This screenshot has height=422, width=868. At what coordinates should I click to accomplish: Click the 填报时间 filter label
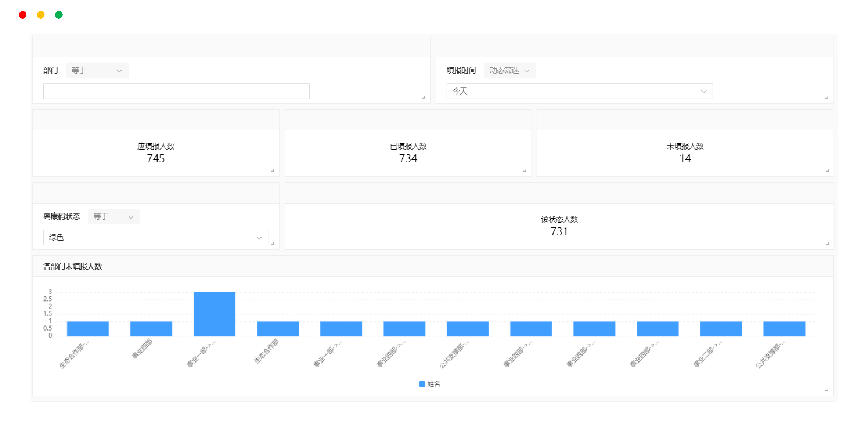pos(461,70)
